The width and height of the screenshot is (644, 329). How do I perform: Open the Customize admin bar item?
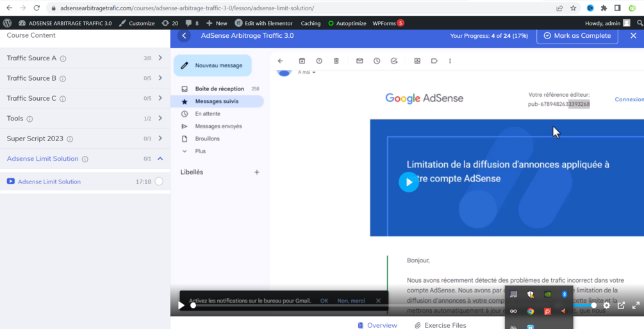pos(136,23)
